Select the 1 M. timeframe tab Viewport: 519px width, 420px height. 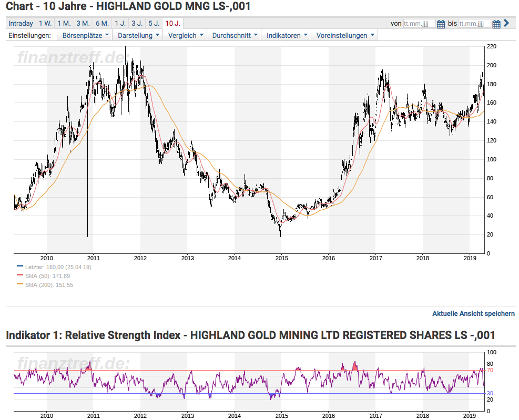click(64, 24)
